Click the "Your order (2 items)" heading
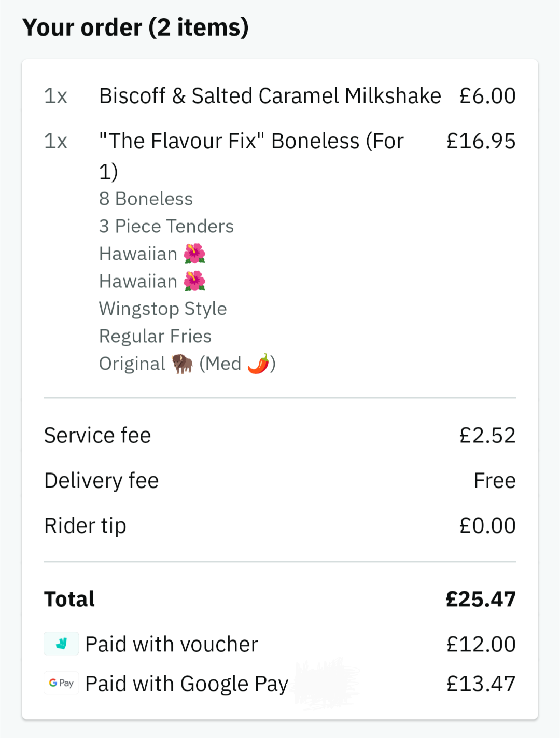Image resolution: width=560 pixels, height=738 pixels. pyautogui.click(x=135, y=27)
